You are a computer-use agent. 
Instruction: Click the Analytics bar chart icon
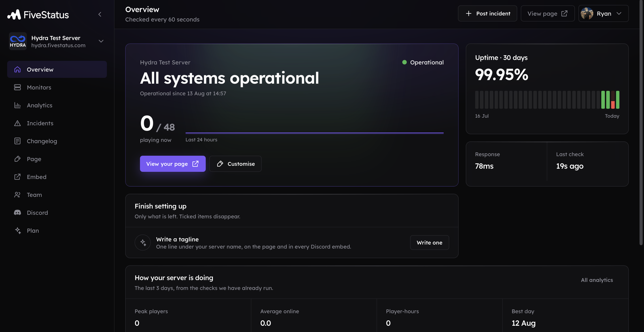click(x=17, y=105)
